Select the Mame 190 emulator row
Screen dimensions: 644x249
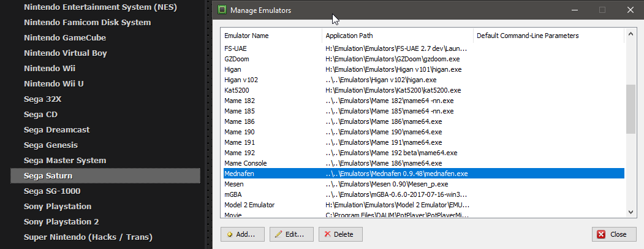click(424, 132)
